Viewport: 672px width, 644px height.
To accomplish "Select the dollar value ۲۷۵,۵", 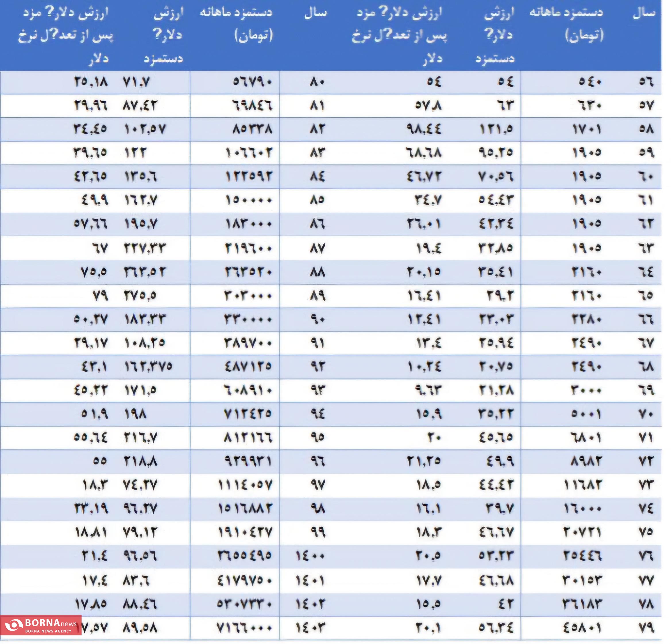I will (x=140, y=295).
